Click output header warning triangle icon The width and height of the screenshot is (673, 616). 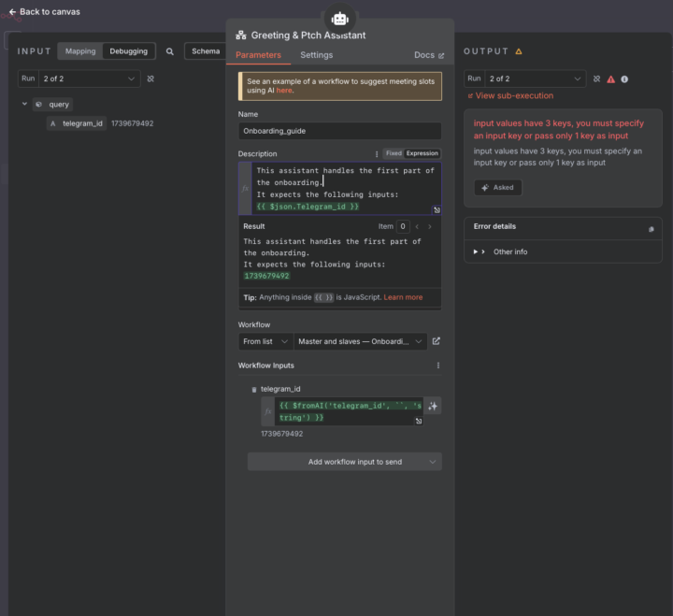click(519, 51)
